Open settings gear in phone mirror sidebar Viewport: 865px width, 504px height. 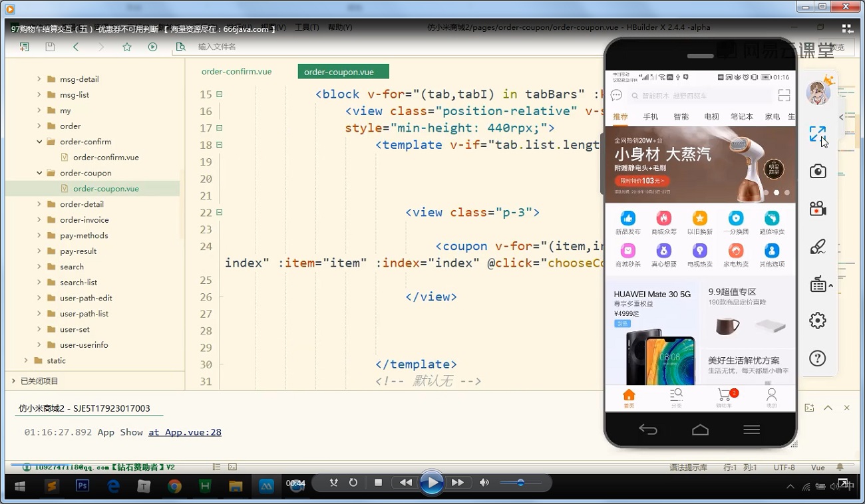pyautogui.click(x=818, y=321)
